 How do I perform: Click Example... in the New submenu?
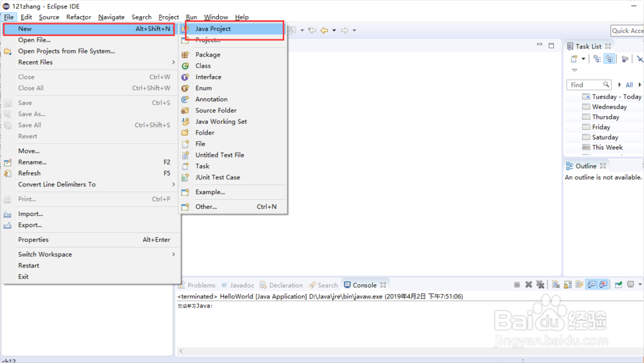233,192
